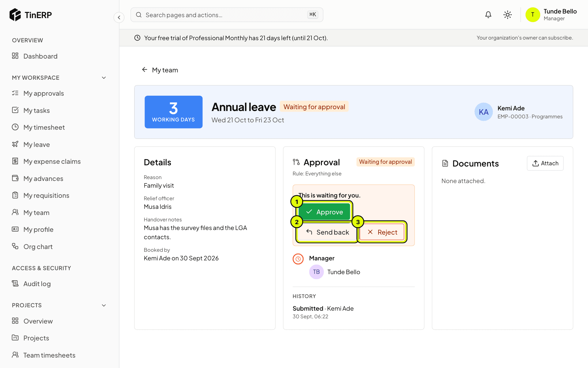Viewport: 588px width, 368px height.
Task: Collapse the sidebar with the chevron button
Action: tap(119, 17)
